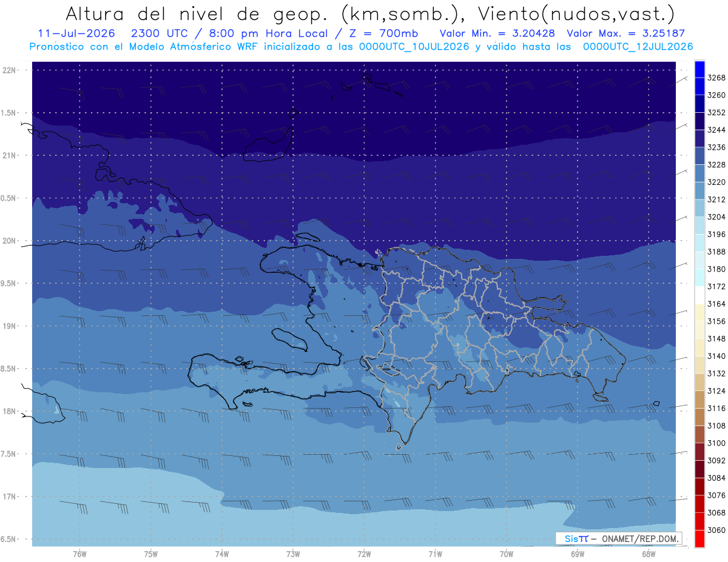This screenshot has height=562, width=728.
Task: Click the color scale value "3268"
Action: tap(716, 78)
